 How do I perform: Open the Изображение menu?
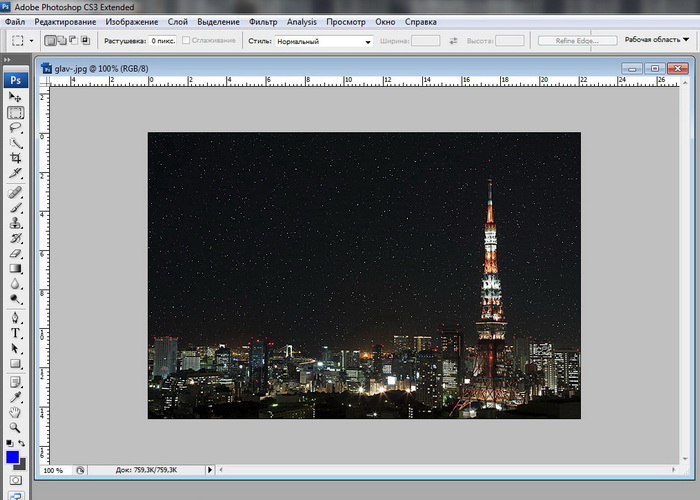pyautogui.click(x=133, y=21)
